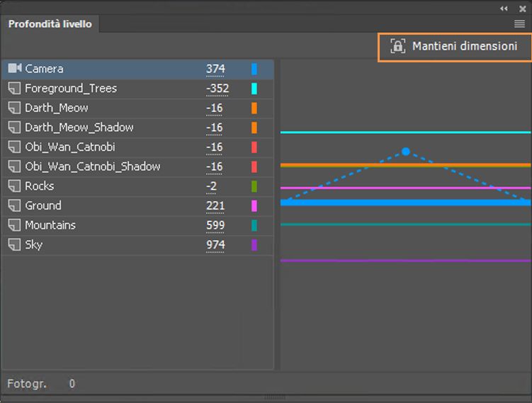The height and width of the screenshot is (403, 532).
Task: Select the Profondità livello tab
Action: tap(50, 24)
